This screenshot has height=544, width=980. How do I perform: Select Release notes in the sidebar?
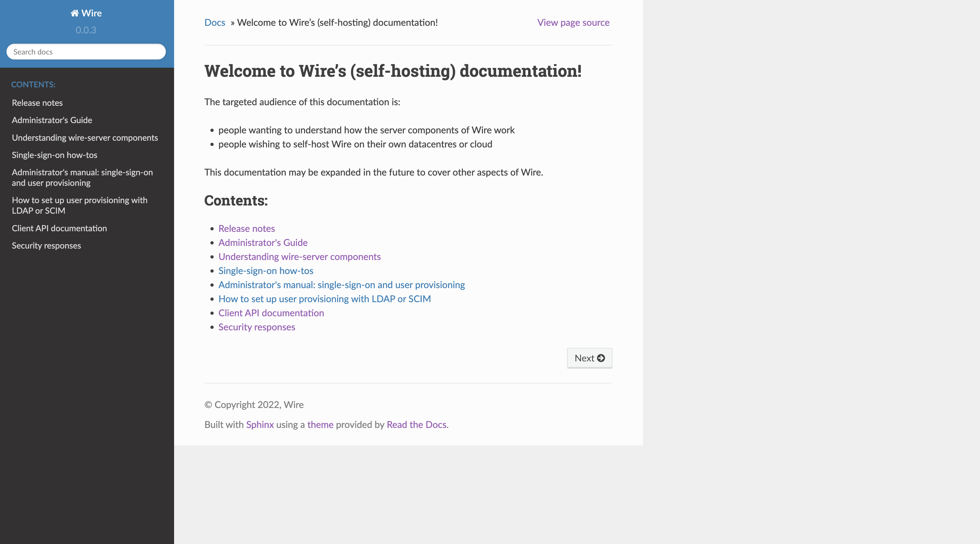click(x=37, y=103)
